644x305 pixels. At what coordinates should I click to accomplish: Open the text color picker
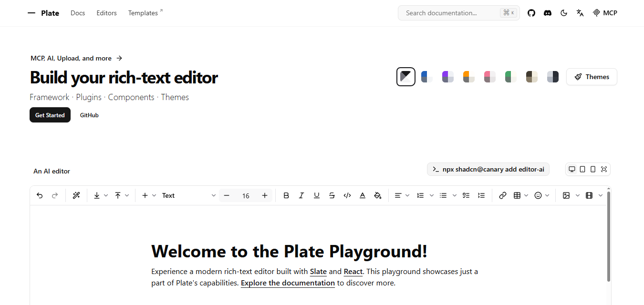pyautogui.click(x=363, y=195)
